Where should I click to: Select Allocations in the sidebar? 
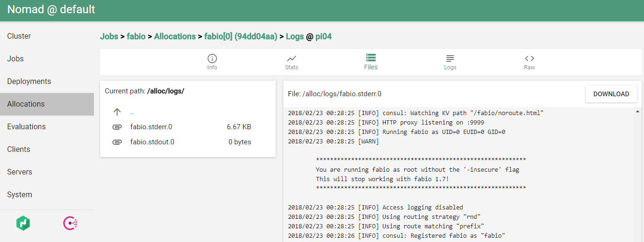tap(47, 104)
